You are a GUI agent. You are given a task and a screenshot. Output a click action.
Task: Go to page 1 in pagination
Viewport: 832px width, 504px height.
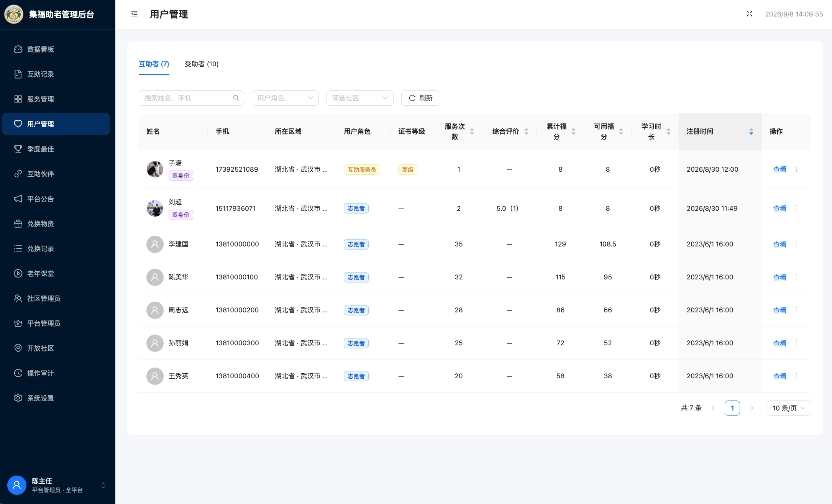[732, 408]
